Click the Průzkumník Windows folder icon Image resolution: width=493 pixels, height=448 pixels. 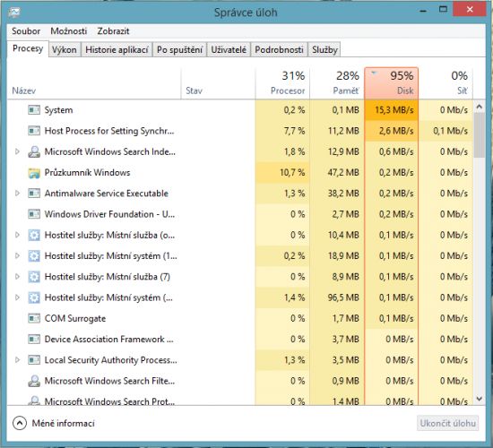[x=34, y=173]
